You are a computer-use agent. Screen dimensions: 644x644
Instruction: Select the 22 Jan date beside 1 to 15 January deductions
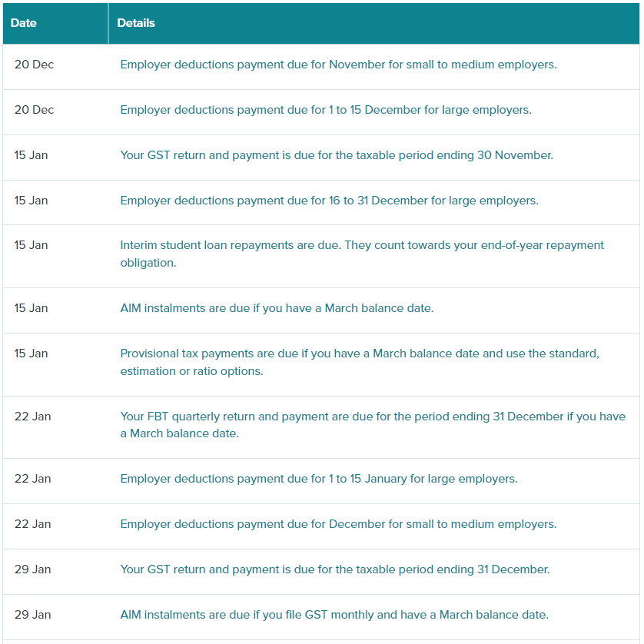(x=32, y=479)
